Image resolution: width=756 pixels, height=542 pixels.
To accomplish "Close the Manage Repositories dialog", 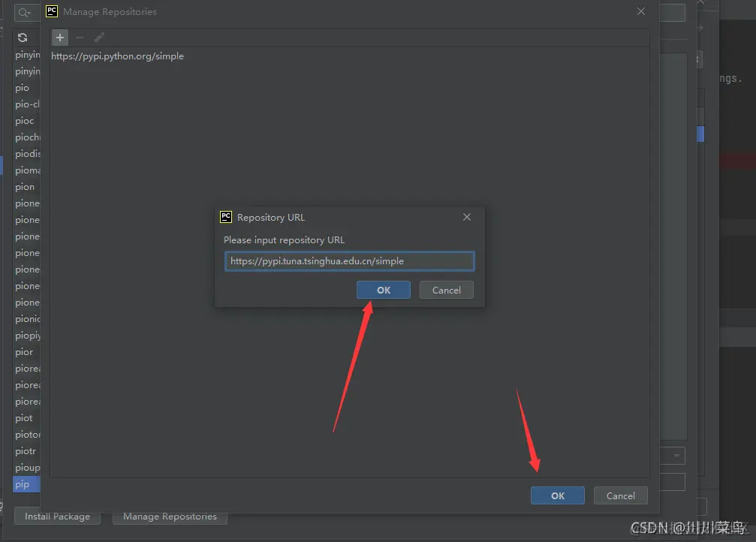I will click(x=641, y=11).
